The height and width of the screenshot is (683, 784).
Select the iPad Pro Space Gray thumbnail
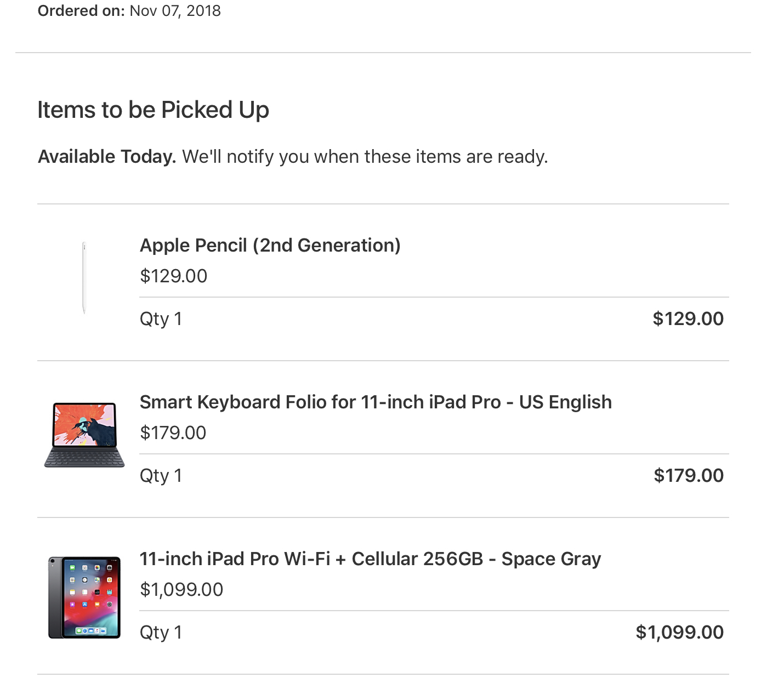point(84,597)
